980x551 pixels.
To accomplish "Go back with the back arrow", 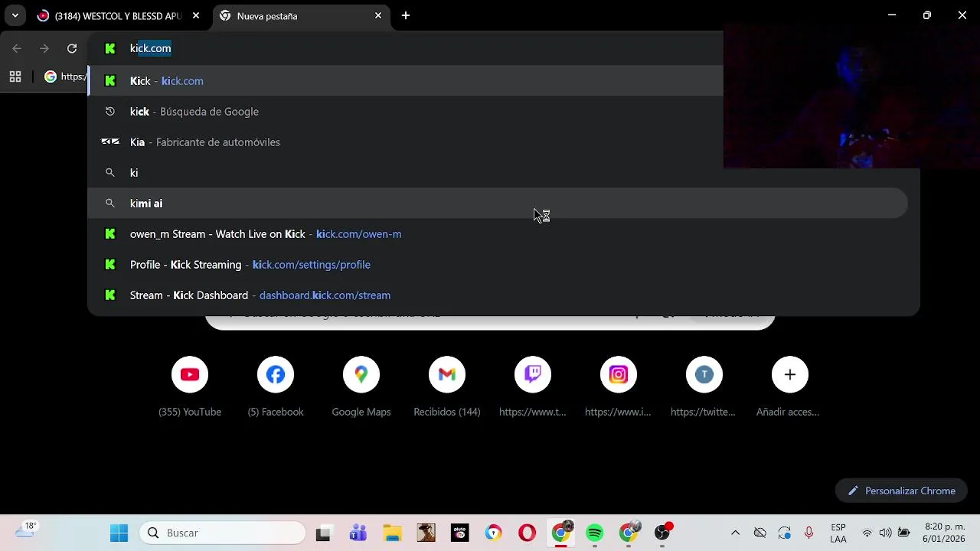I will [17, 48].
